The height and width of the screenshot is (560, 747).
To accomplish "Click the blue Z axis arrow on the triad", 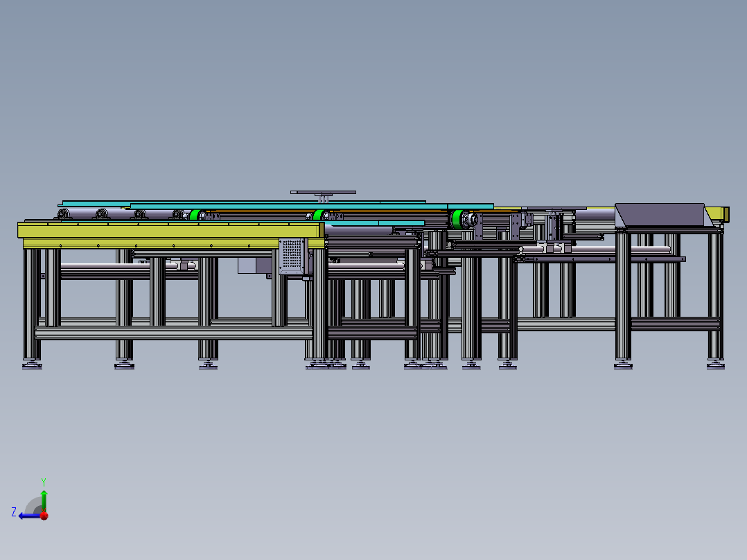I will [28, 516].
